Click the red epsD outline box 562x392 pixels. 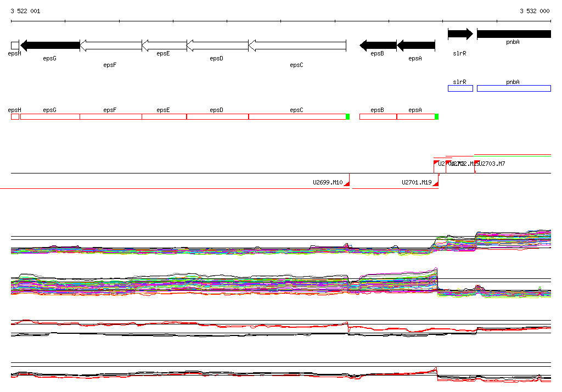217,116
